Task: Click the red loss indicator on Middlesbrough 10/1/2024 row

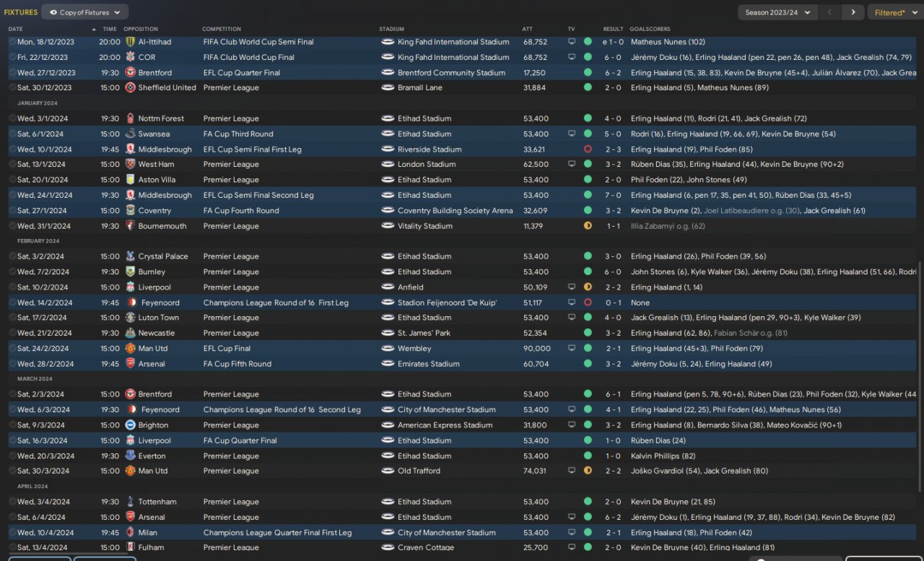Action: tap(588, 149)
